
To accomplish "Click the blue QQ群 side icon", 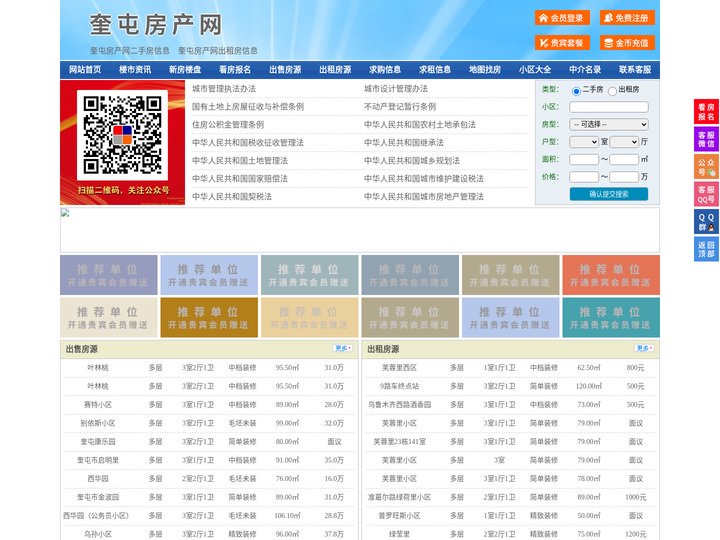I will (x=706, y=222).
